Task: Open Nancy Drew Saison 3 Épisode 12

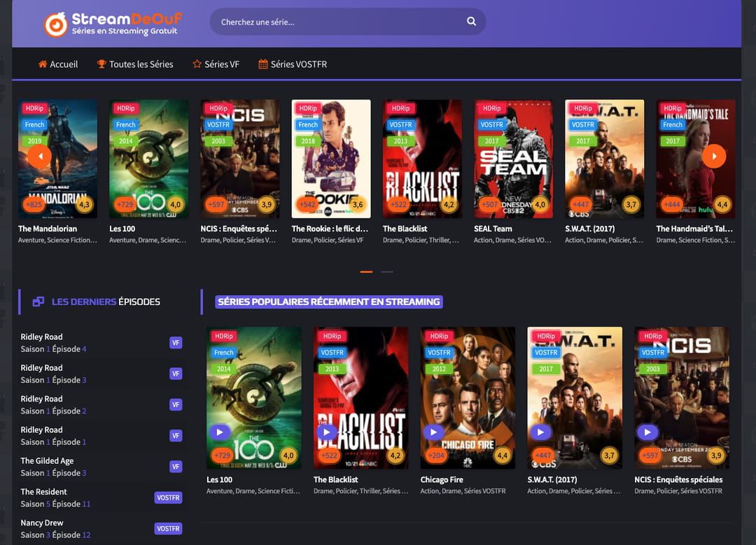Action: click(55, 529)
